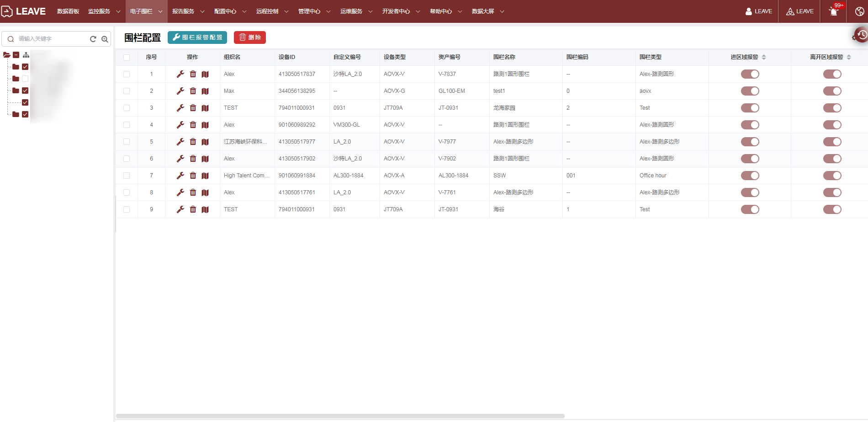
Task: Click the notification bell with 99+ badge
Action: pyautogui.click(x=834, y=11)
